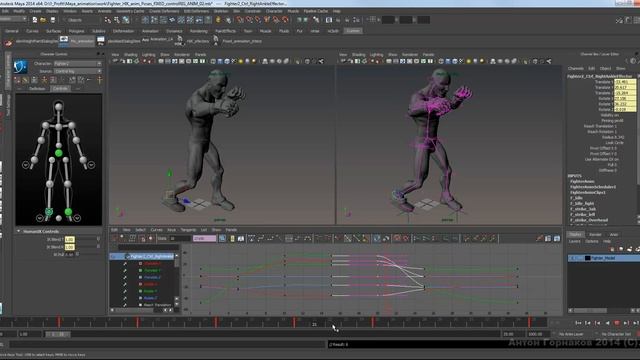Open the Skeleton menu
This screenshot has height=360, width=640.
point(221,11)
